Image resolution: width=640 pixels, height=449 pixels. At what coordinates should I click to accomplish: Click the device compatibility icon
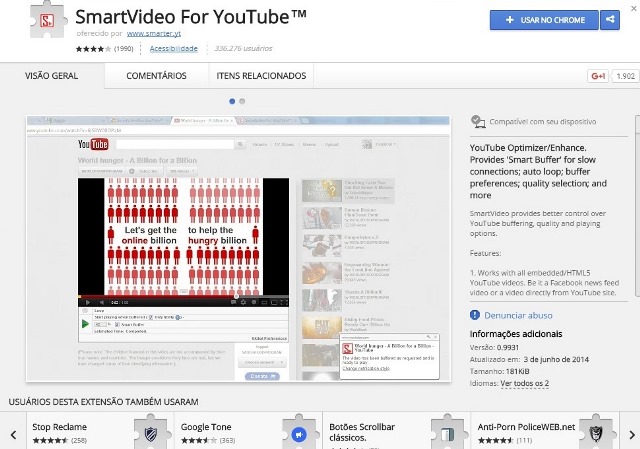[478, 122]
